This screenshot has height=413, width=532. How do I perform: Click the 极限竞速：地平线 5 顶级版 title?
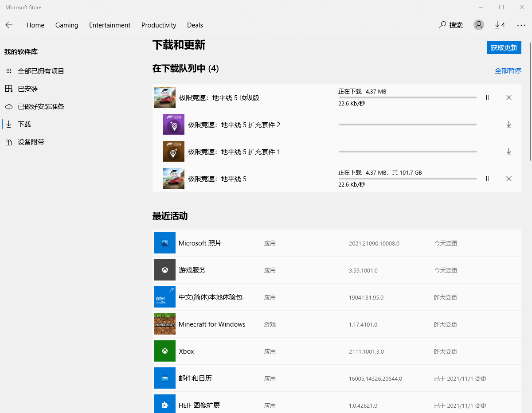219,97
